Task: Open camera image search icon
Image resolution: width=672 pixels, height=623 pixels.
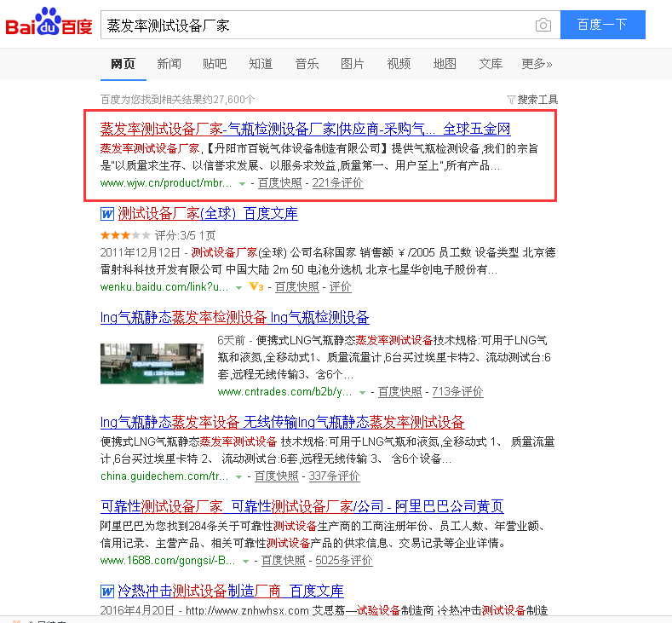Action: 543,25
